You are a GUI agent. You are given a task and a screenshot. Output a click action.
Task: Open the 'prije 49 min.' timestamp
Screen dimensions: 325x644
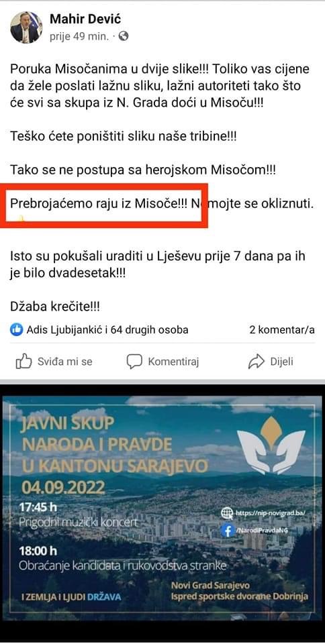point(79,36)
